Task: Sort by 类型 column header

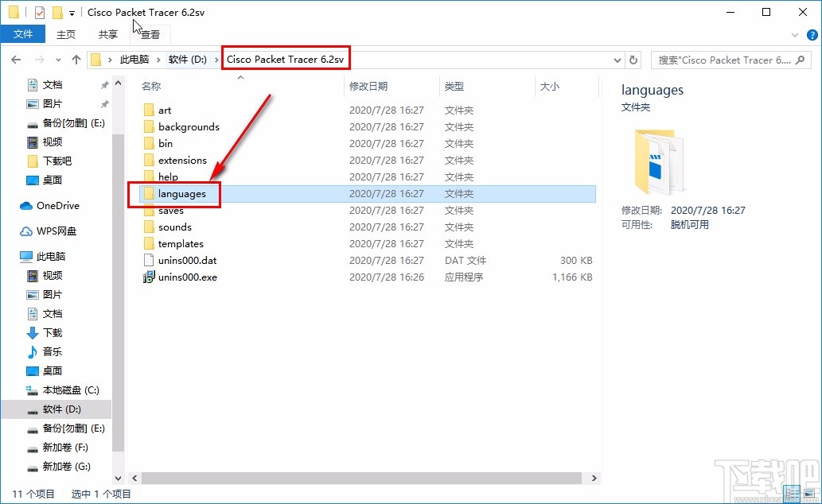Action: [x=454, y=87]
